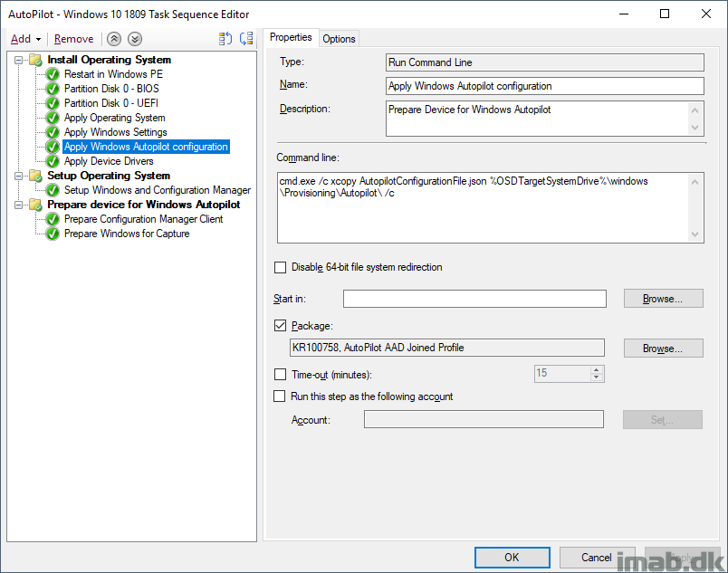Screen dimensions: 728x573
Task: Click into the Name input field
Action: 544,86
